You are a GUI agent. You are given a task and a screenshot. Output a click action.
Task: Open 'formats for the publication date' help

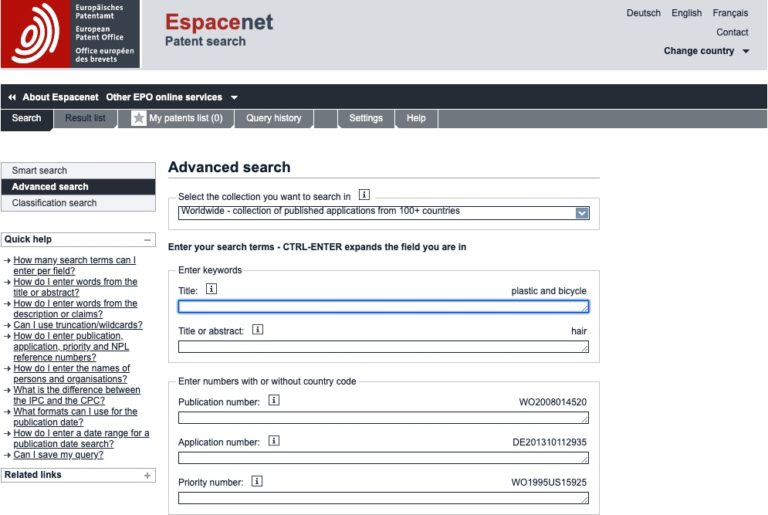[x=75, y=417]
